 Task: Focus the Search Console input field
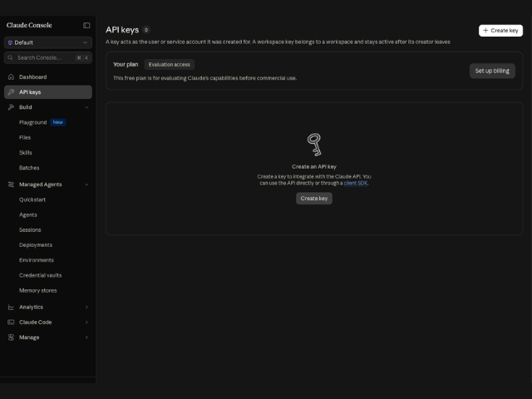[48, 57]
